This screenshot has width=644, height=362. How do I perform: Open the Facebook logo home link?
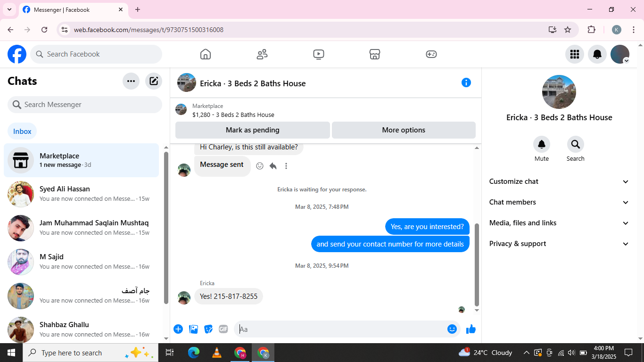tap(17, 54)
